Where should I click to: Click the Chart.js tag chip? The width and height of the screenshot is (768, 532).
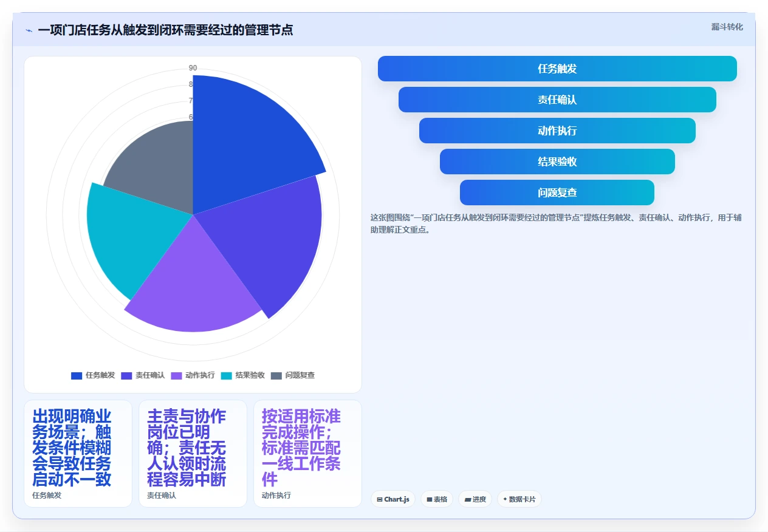[393, 499]
